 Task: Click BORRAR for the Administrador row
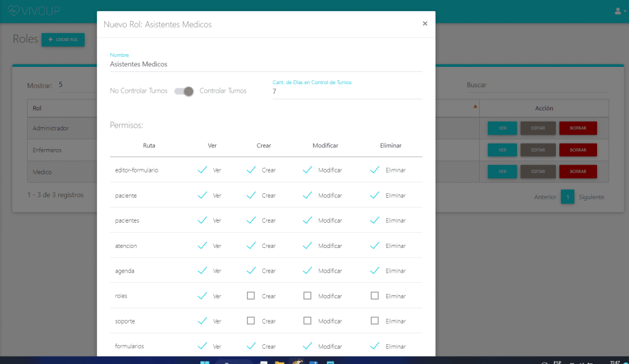[x=578, y=128]
